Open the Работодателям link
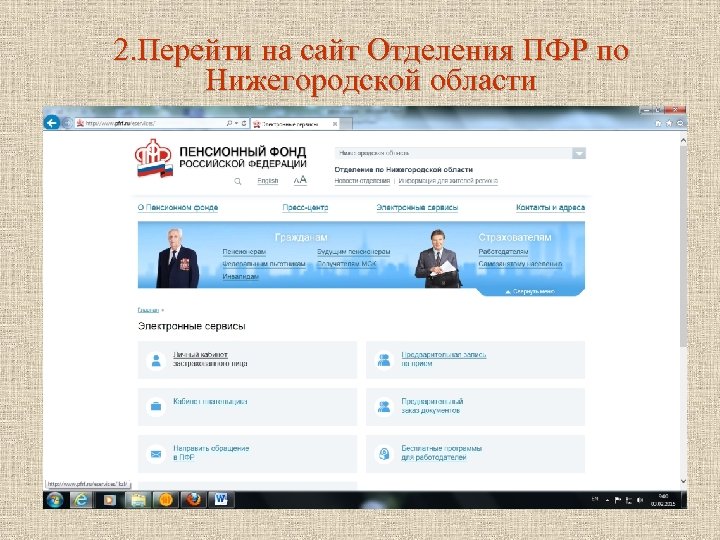 pos(503,252)
